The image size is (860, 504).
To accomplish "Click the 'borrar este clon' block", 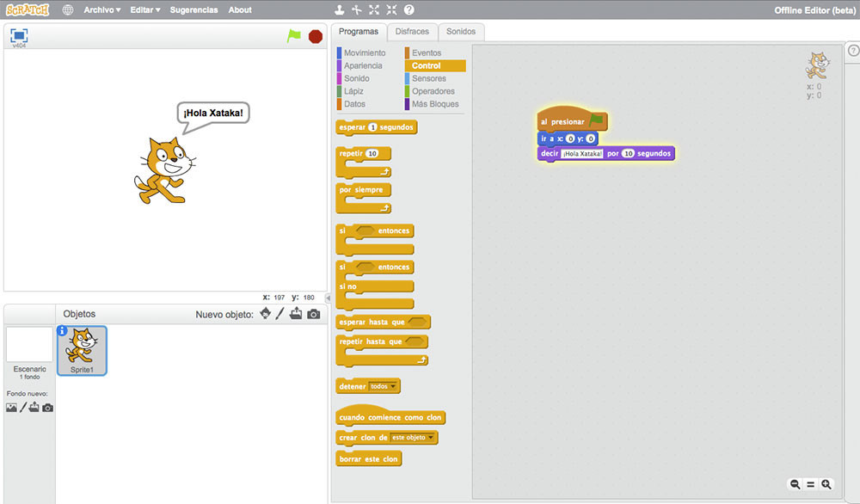I will [369, 459].
